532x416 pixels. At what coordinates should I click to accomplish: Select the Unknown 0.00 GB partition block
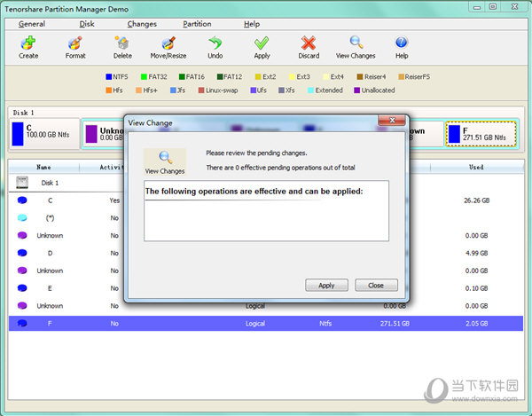pos(103,134)
